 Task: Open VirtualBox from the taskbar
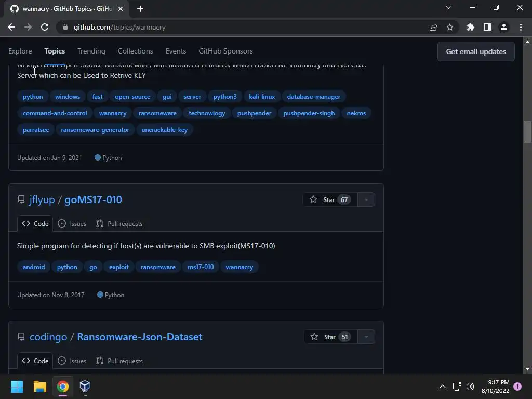coord(85,387)
